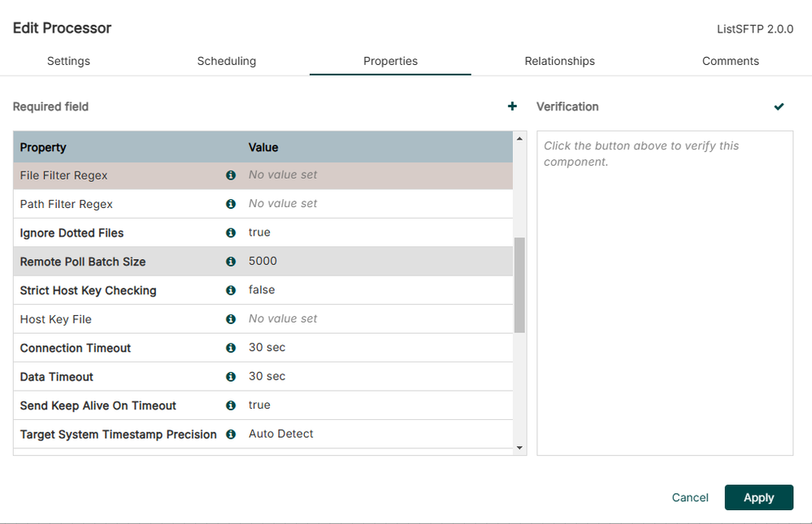
Task: Click info icon for File Filter Regex
Action: coord(231,175)
